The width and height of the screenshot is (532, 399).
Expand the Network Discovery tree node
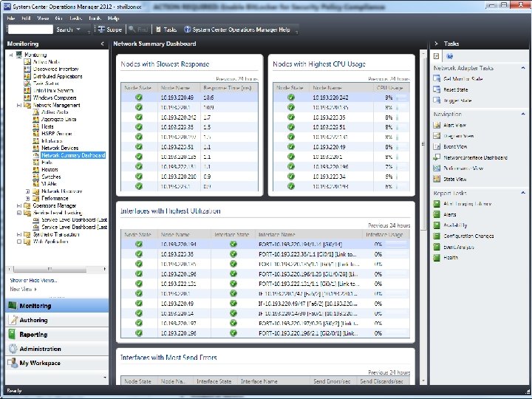click(x=28, y=191)
